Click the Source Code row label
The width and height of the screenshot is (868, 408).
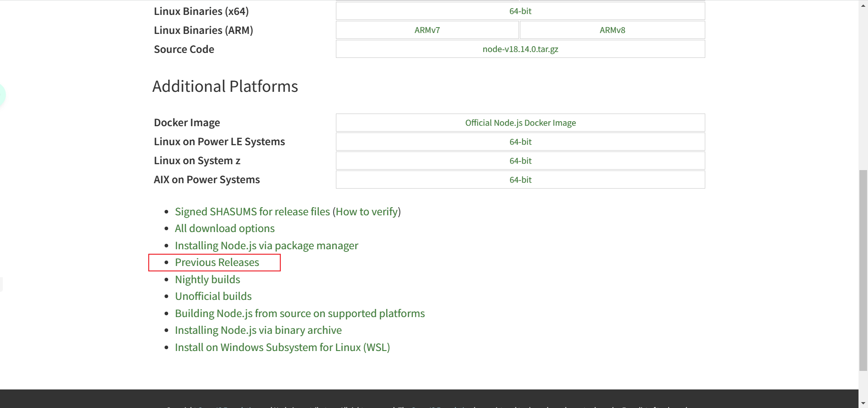tap(184, 49)
